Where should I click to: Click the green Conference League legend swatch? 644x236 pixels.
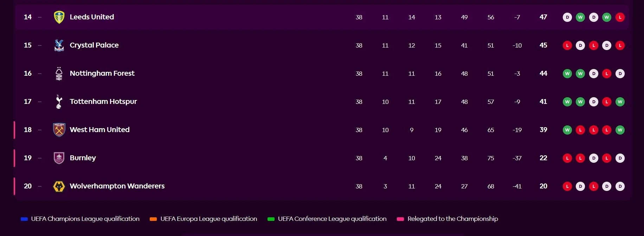pyautogui.click(x=271, y=219)
